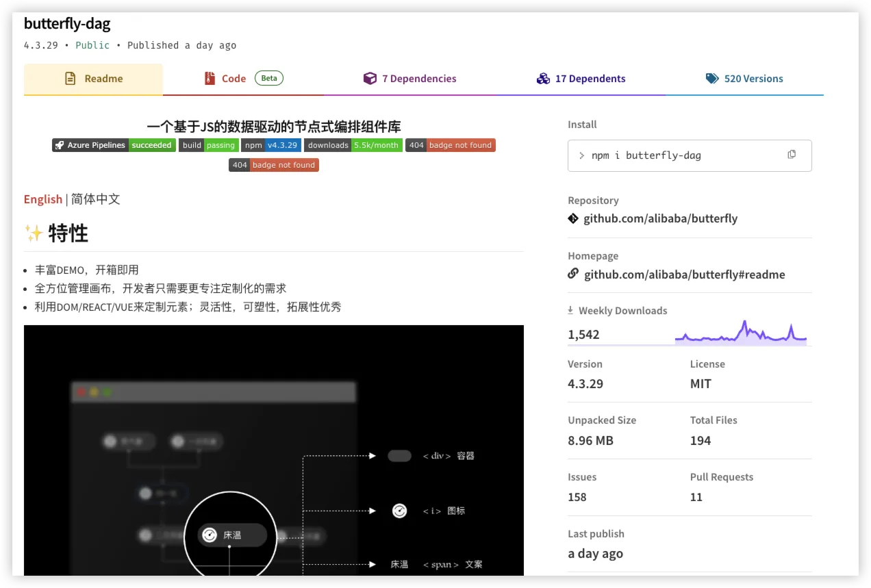The image size is (871, 588).
Task: Click the git icon beside repository link
Action: pyautogui.click(x=573, y=218)
